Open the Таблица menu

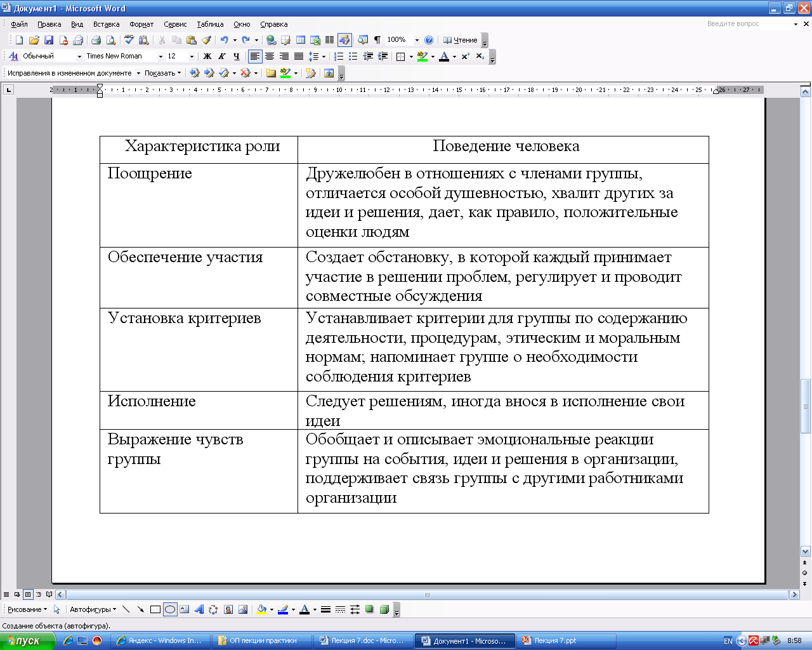(210, 24)
